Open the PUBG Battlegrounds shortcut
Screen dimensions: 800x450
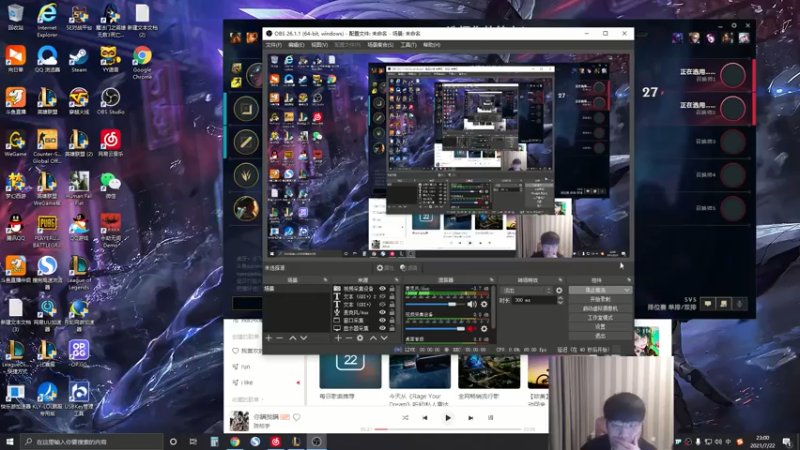tap(47, 231)
